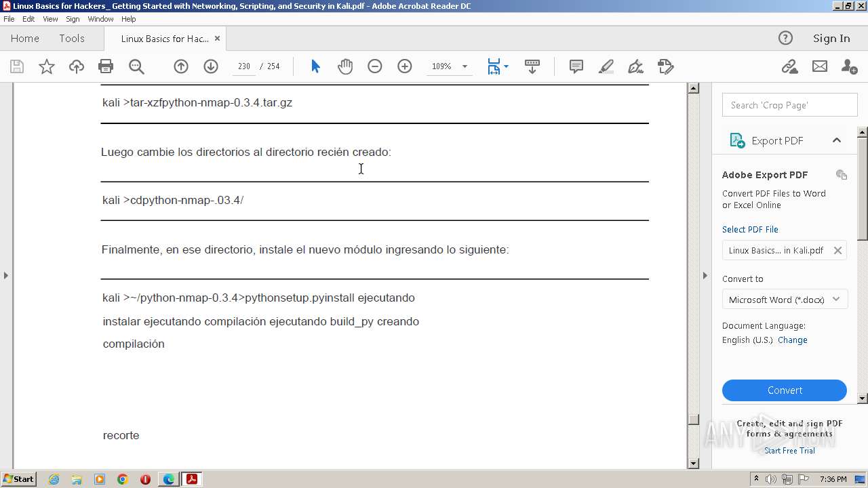Click the page number field
Image resolution: width=868 pixels, height=488 pixels.
(x=244, y=66)
